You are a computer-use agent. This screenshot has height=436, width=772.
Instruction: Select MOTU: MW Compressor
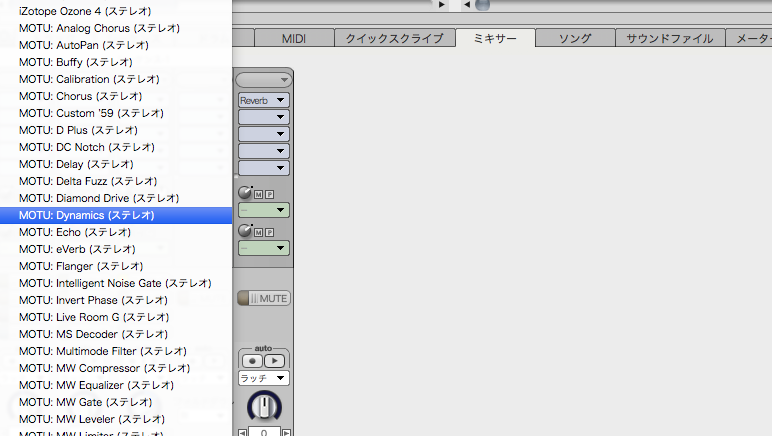pyautogui.click(x=116, y=368)
